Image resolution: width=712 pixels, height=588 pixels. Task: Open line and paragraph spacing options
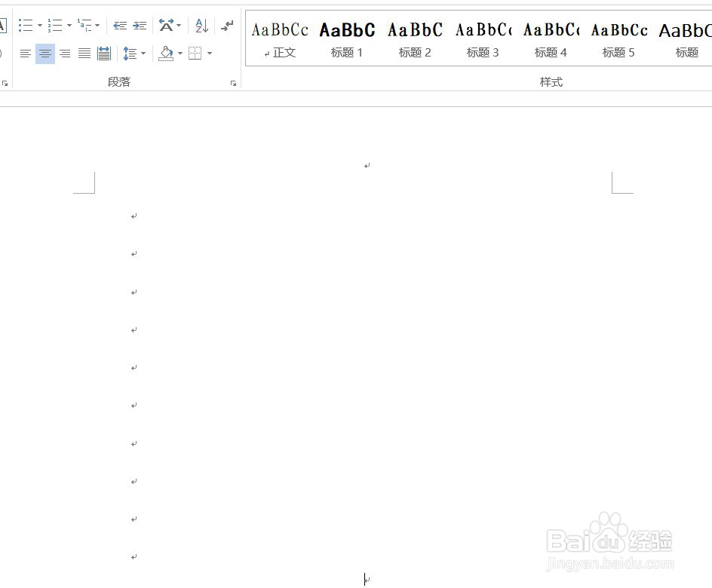click(x=130, y=54)
